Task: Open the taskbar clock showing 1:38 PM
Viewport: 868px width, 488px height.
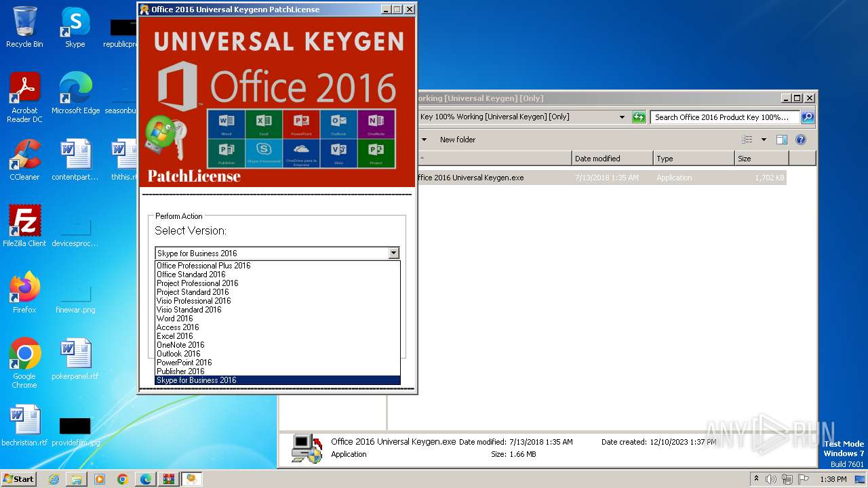Action: click(x=833, y=479)
